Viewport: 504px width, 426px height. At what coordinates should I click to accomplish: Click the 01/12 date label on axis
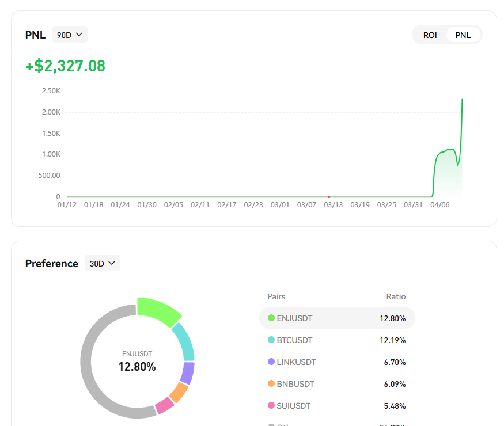tap(67, 205)
